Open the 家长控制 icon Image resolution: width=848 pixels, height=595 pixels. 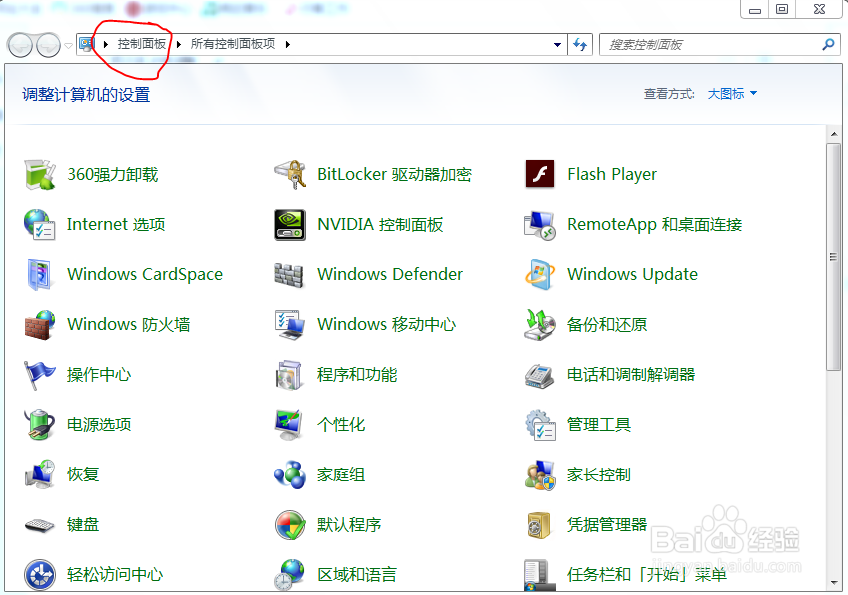coord(540,475)
